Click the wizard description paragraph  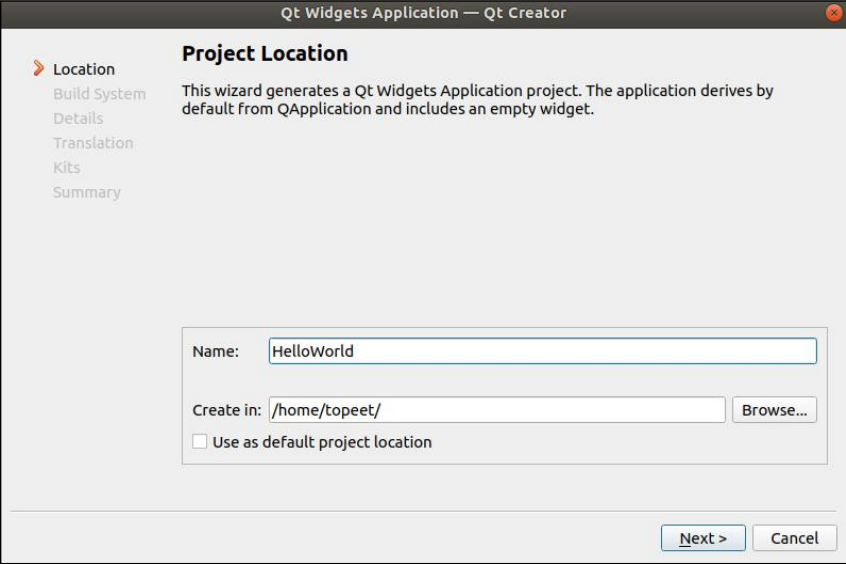point(477,99)
